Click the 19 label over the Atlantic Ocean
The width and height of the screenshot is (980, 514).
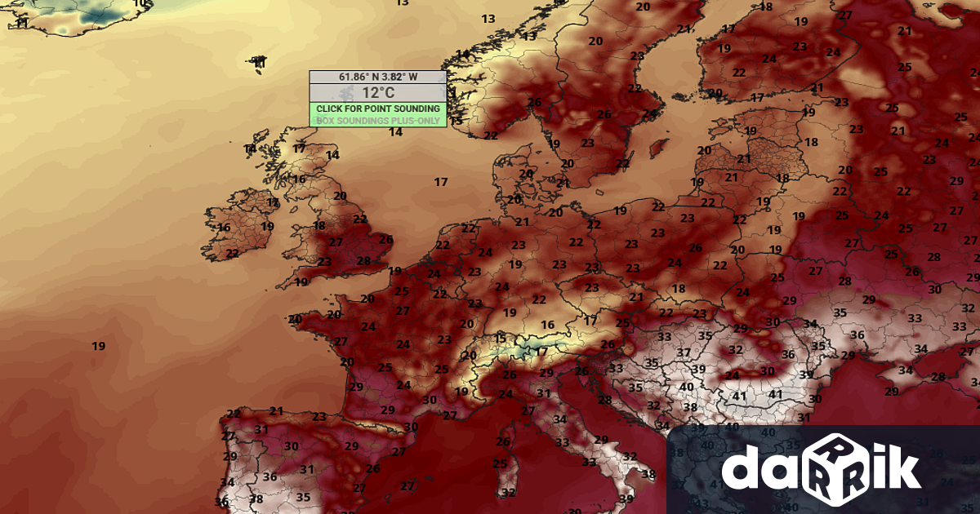point(98,346)
